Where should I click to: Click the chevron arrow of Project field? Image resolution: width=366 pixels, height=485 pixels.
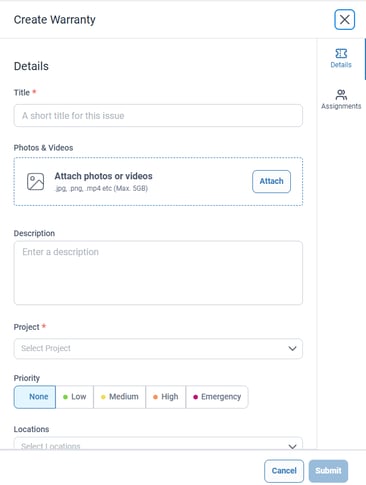pyautogui.click(x=292, y=349)
